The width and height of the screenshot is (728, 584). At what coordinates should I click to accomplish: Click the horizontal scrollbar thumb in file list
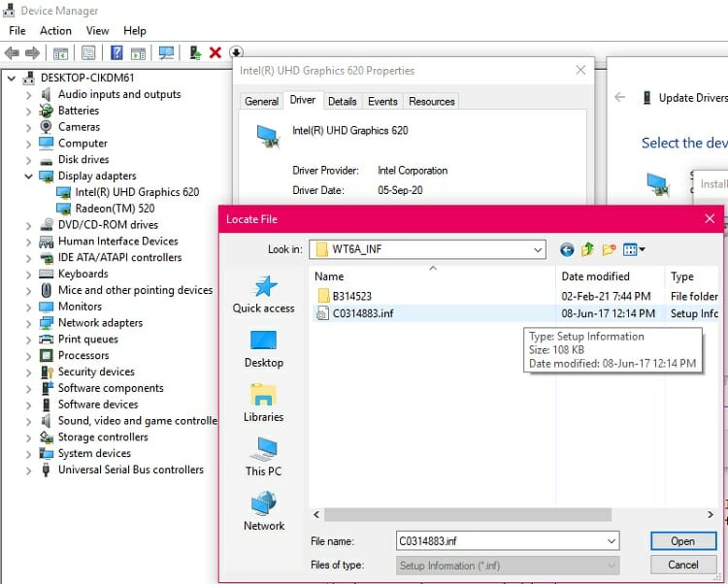tap(468, 514)
